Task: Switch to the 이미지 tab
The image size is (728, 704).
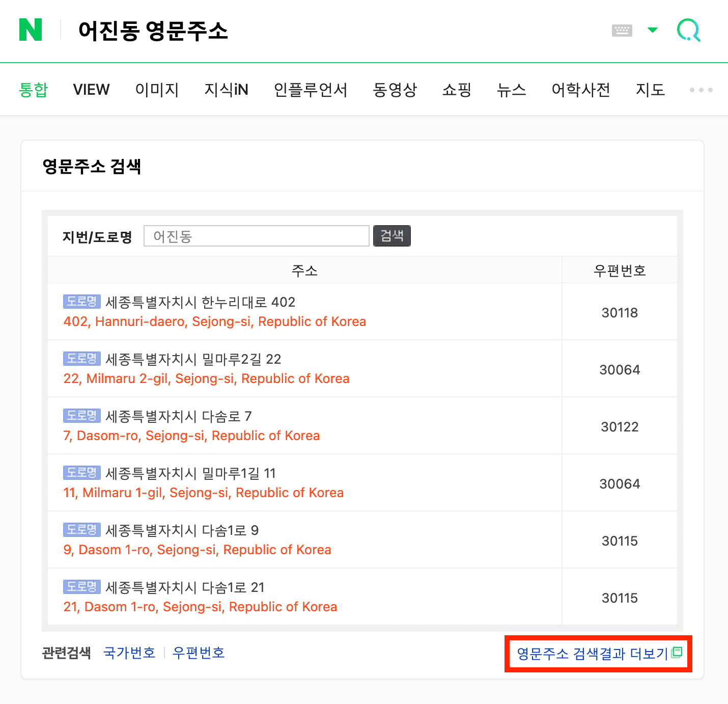Action: [157, 90]
